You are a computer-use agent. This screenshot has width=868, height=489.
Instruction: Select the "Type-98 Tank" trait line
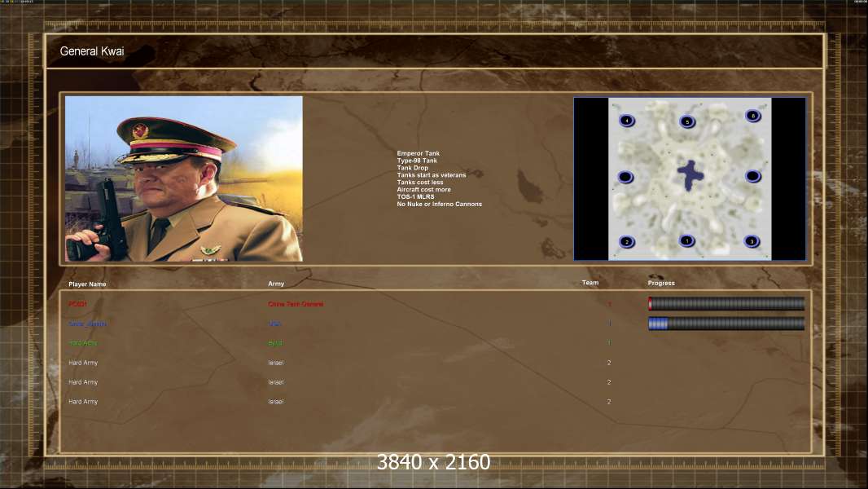[x=417, y=161]
